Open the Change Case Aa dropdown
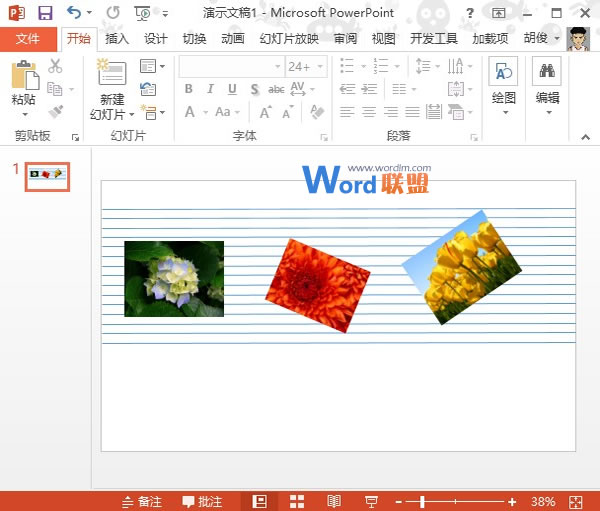Viewport: 600px width, 511px height. (227, 112)
